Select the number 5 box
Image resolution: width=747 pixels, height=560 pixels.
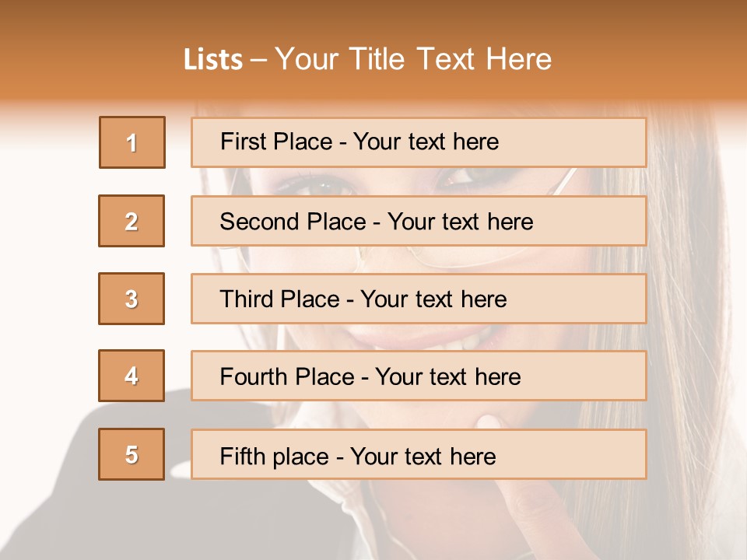pos(132,454)
